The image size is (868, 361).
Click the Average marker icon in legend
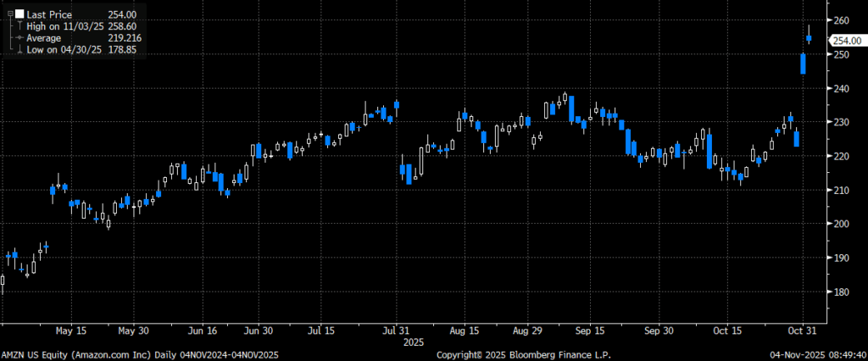pyautogui.click(x=19, y=39)
